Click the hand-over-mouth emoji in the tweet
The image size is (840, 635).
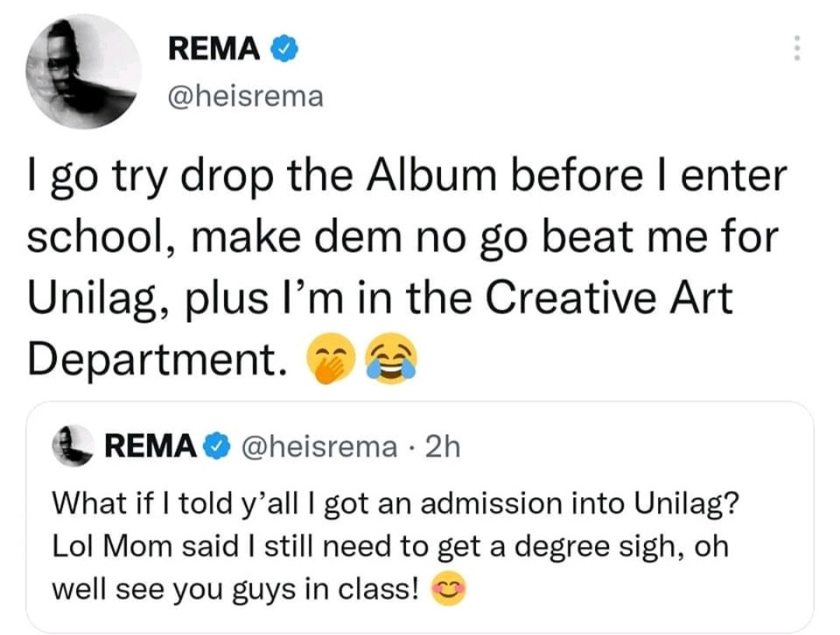[x=331, y=360]
